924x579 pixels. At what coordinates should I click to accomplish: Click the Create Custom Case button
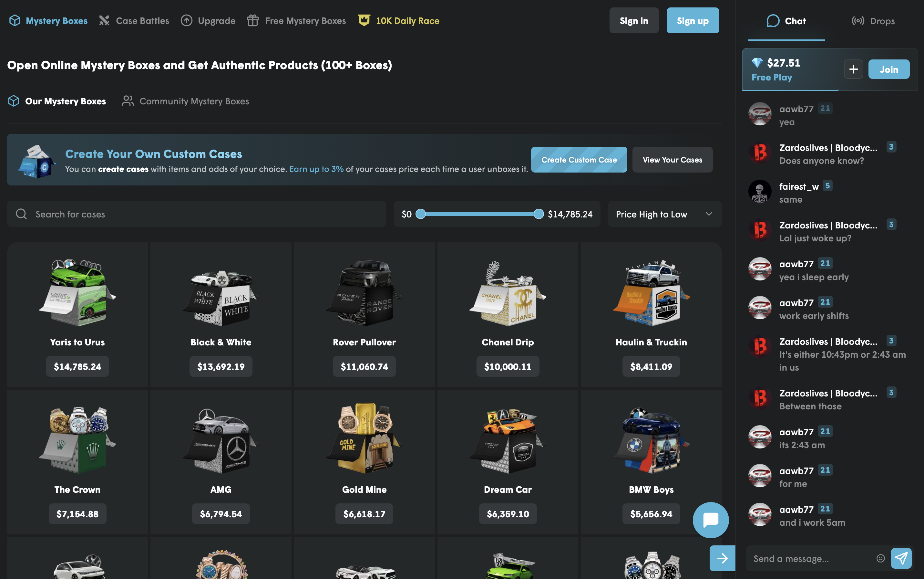(x=579, y=160)
